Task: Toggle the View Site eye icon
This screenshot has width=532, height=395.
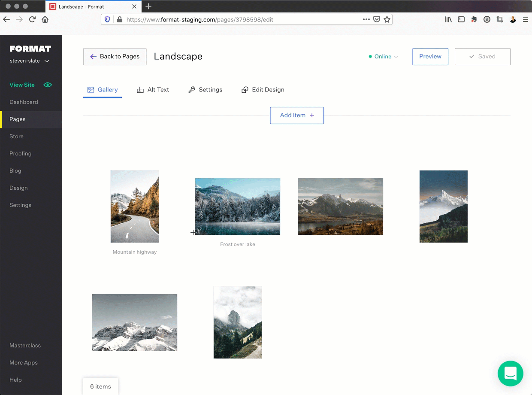Action: click(48, 85)
